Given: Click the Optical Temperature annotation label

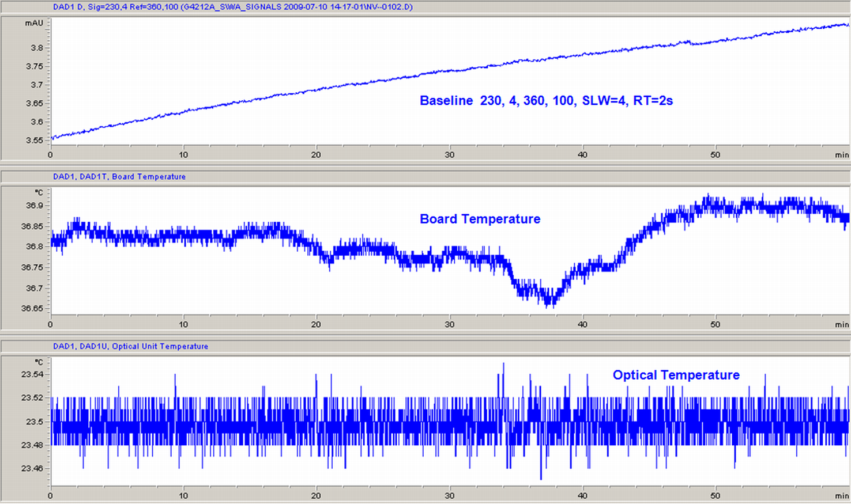Looking at the screenshot, I should tap(676, 374).
